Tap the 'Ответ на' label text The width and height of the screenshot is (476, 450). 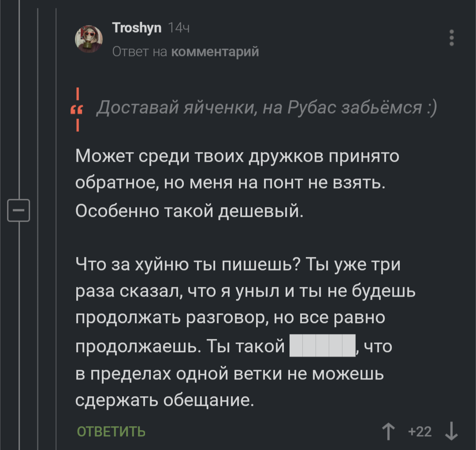[x=140, y=52]
